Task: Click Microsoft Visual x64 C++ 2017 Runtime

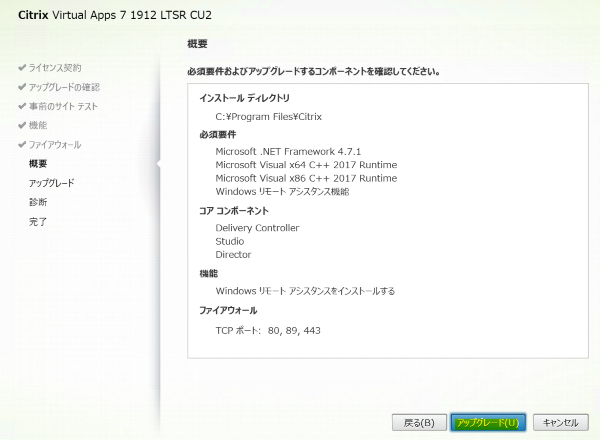Action: coord(306,165)
